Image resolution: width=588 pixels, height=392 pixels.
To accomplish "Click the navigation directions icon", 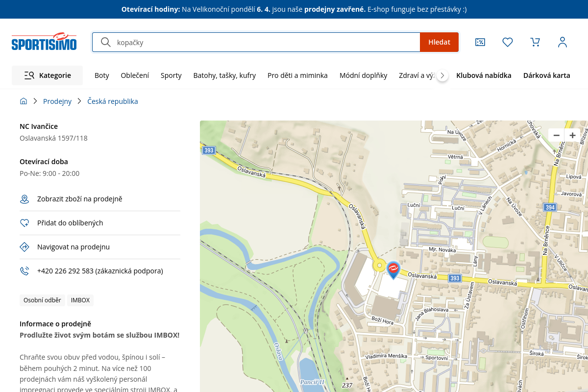I will pyautogui.click(x=24, y=247).
